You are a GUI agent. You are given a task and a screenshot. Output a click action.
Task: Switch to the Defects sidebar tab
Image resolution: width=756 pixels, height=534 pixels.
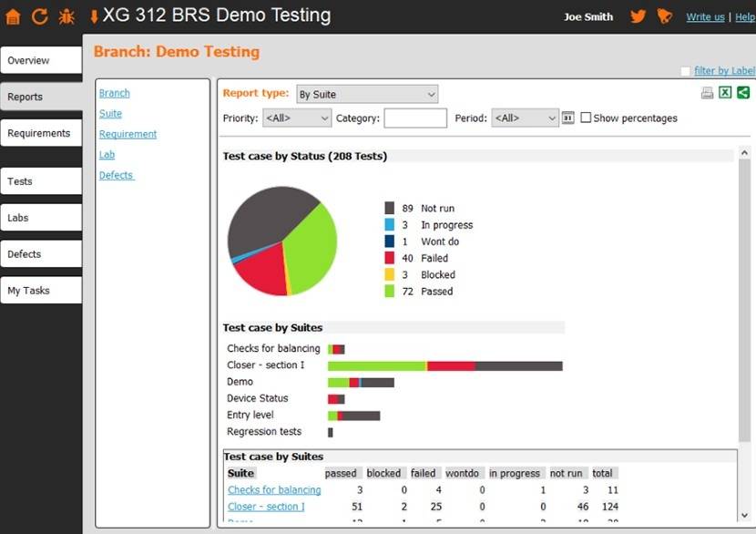tap(42, 253)
